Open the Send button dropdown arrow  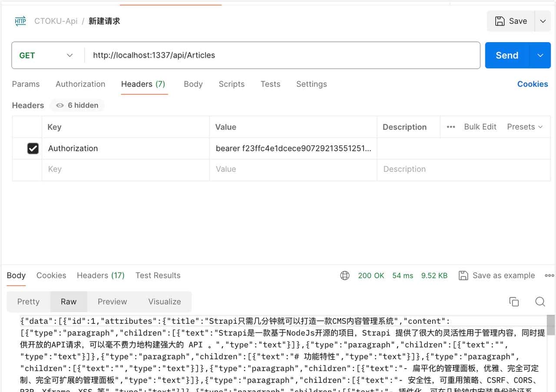click(x=540, y=55)
